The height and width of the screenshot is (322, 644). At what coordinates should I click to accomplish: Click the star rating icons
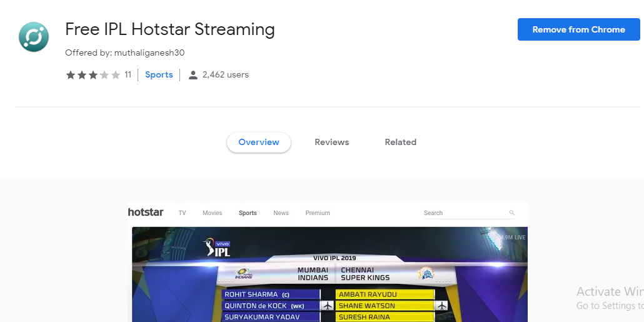click(x=93, y=75)
